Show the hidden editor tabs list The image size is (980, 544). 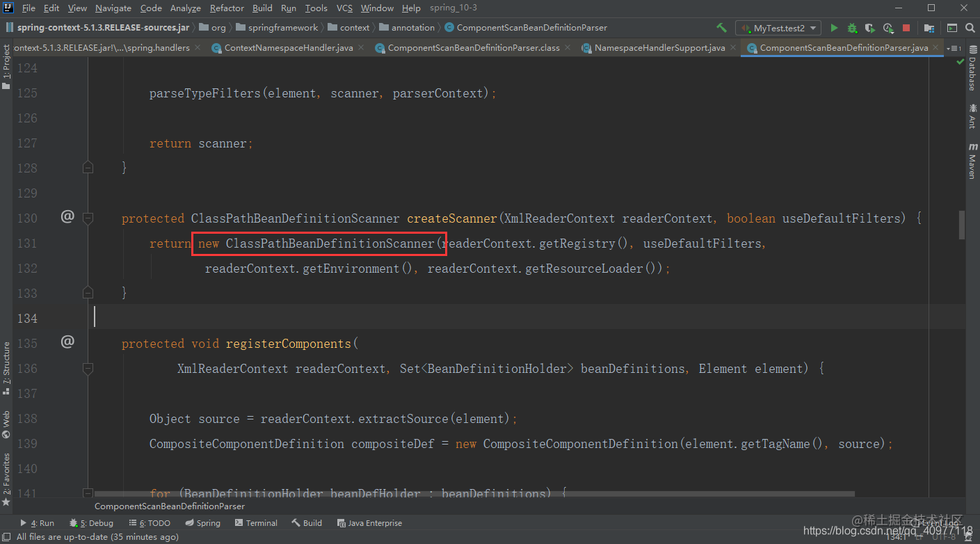pos(954,48)
